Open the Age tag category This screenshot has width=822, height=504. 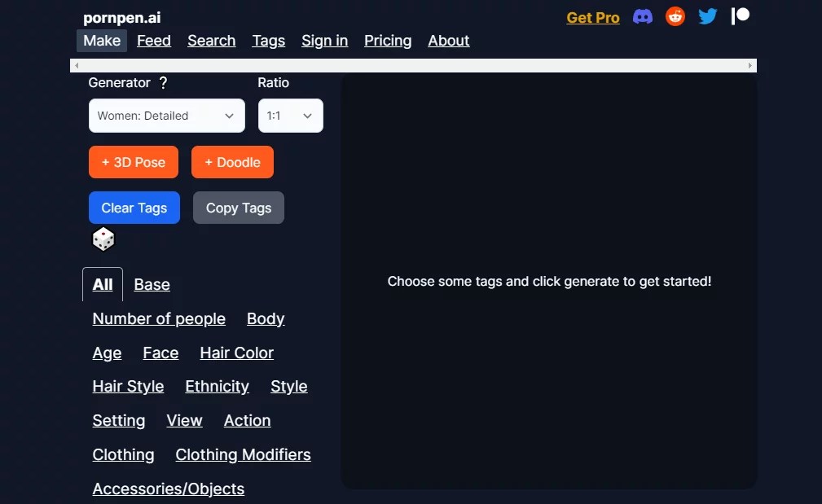(107, 353)
